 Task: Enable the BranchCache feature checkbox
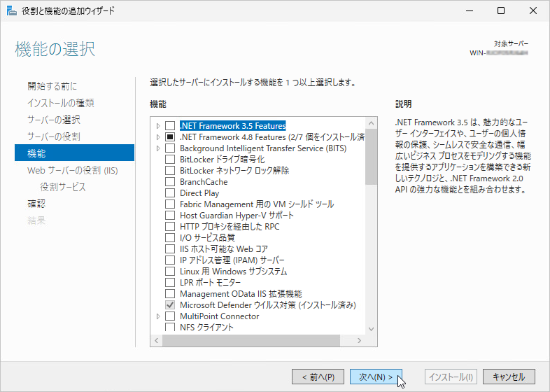[x=170, y=182]
